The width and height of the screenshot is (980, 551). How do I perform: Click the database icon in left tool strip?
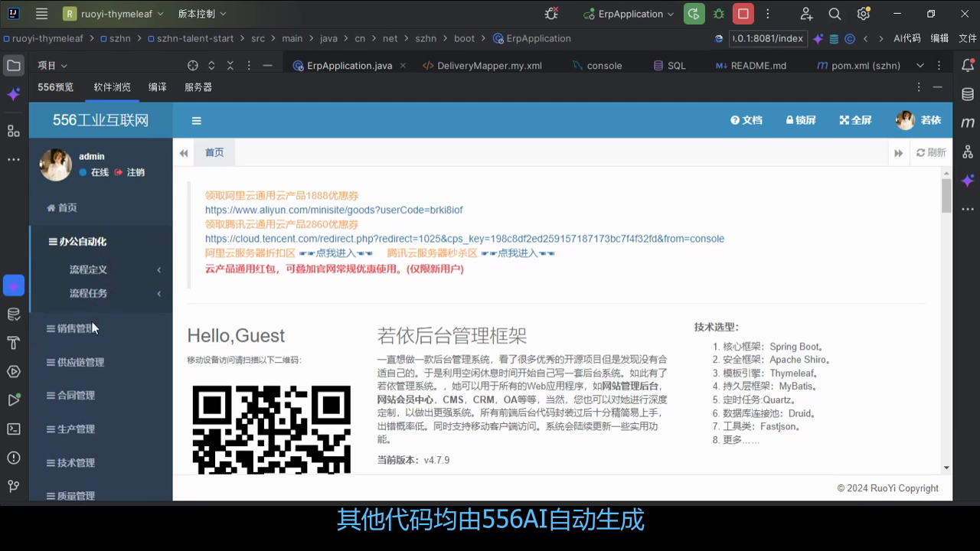[14, 315]
